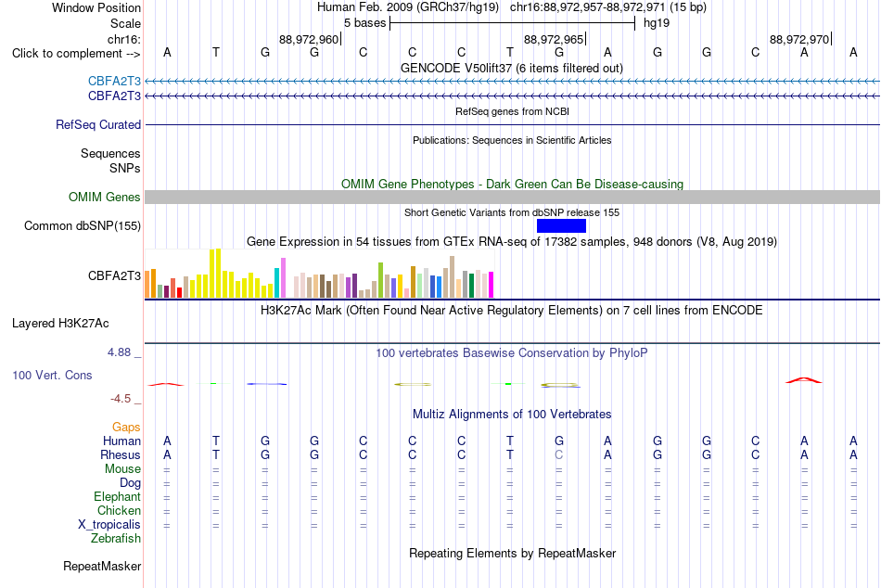
Task: Open the 100 Vert. Cons label
Action: point(52,375)
